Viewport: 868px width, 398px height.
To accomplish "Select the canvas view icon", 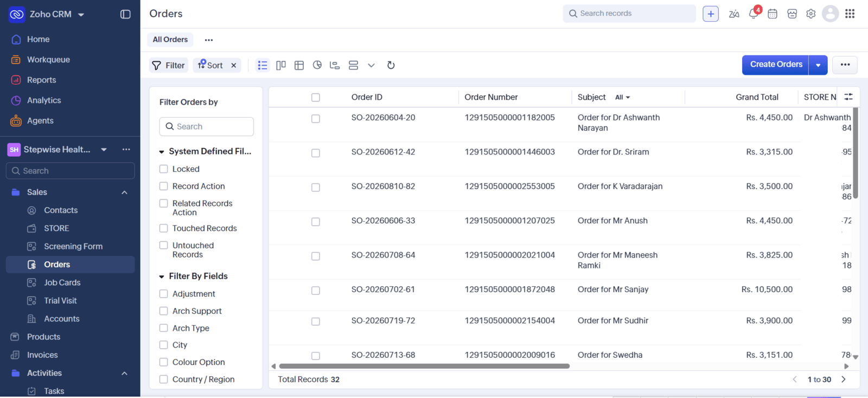I will click(x=353, y=65).
